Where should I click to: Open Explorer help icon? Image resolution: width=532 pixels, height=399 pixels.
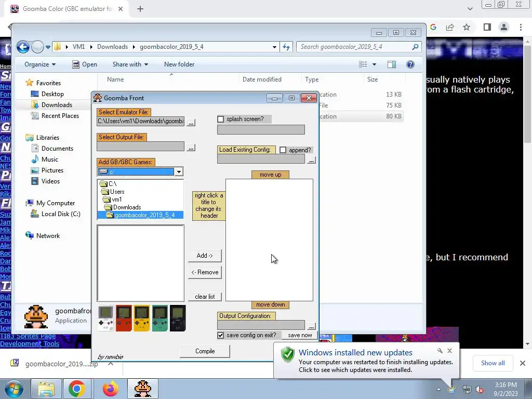point(410,64)
